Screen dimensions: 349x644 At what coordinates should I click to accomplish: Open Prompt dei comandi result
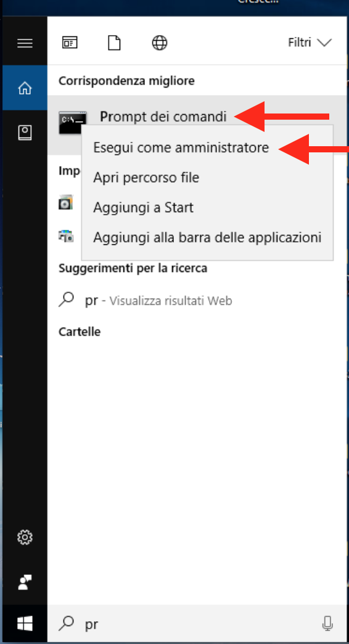[163, 117]
